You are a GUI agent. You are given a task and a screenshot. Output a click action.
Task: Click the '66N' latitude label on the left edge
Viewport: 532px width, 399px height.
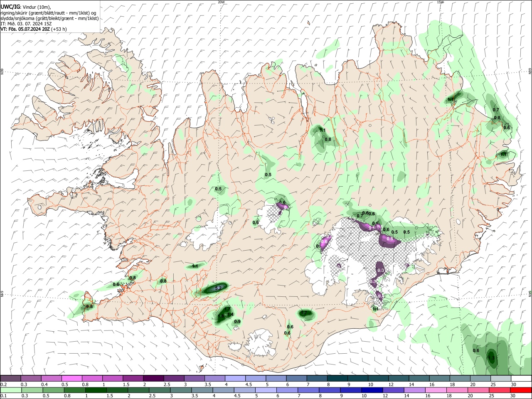2,71
